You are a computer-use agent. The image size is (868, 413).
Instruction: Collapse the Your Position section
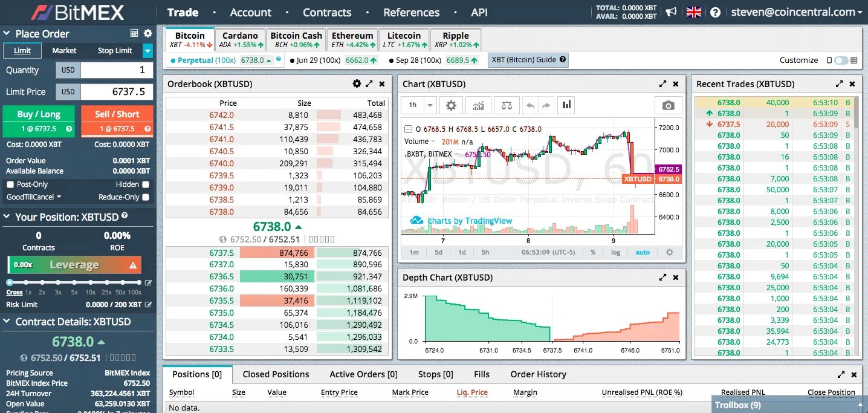[7, 217]
